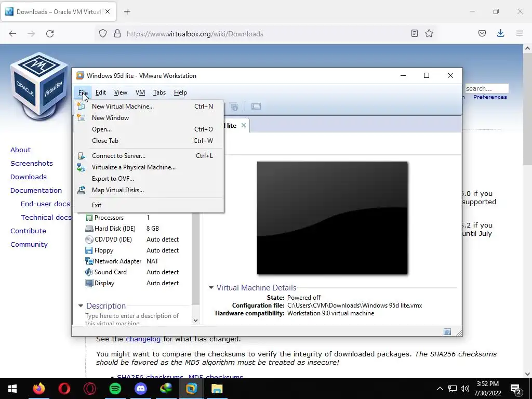Open the Help menu in VMware
Screen dimensions: 532x399
pos(180,92)
